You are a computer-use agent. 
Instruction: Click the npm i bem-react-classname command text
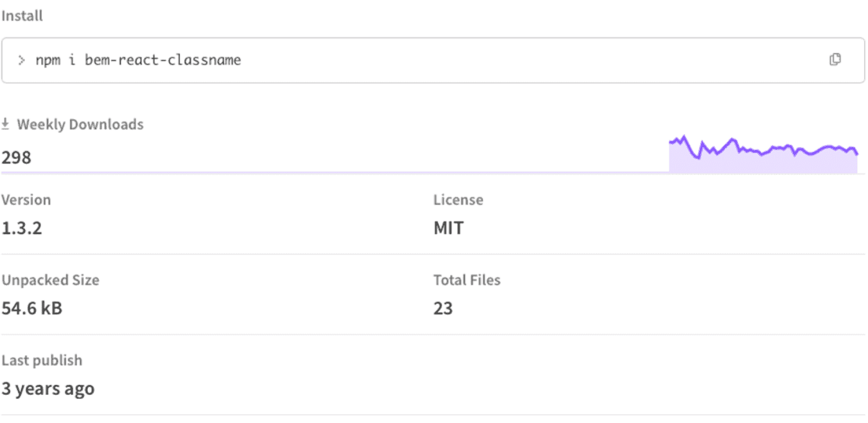(x=138, y=60)
